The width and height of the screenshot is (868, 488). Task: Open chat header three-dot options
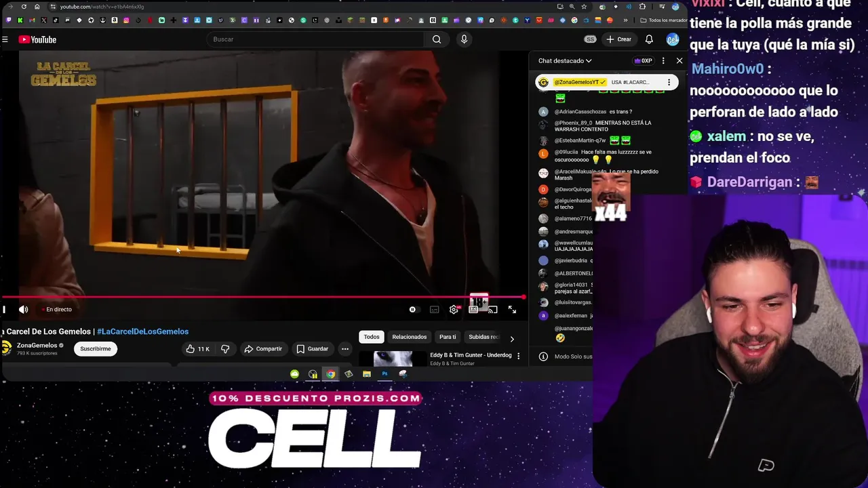point(663,61)
